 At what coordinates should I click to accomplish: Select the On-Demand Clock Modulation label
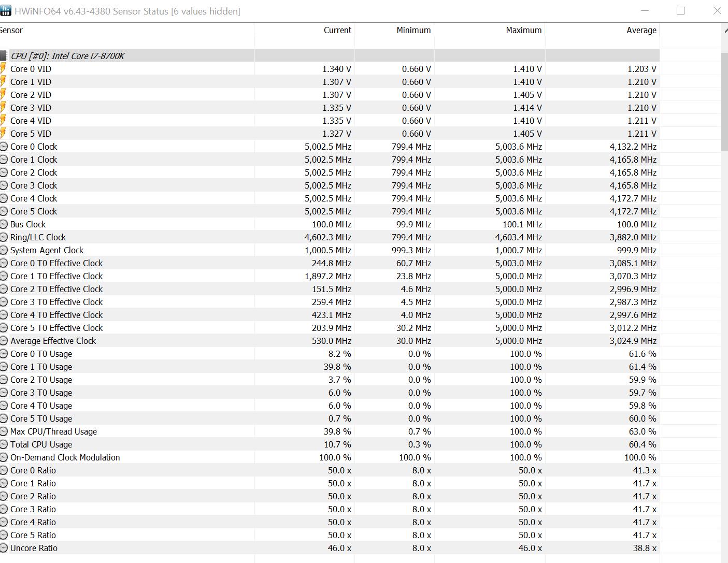point(65,457)
